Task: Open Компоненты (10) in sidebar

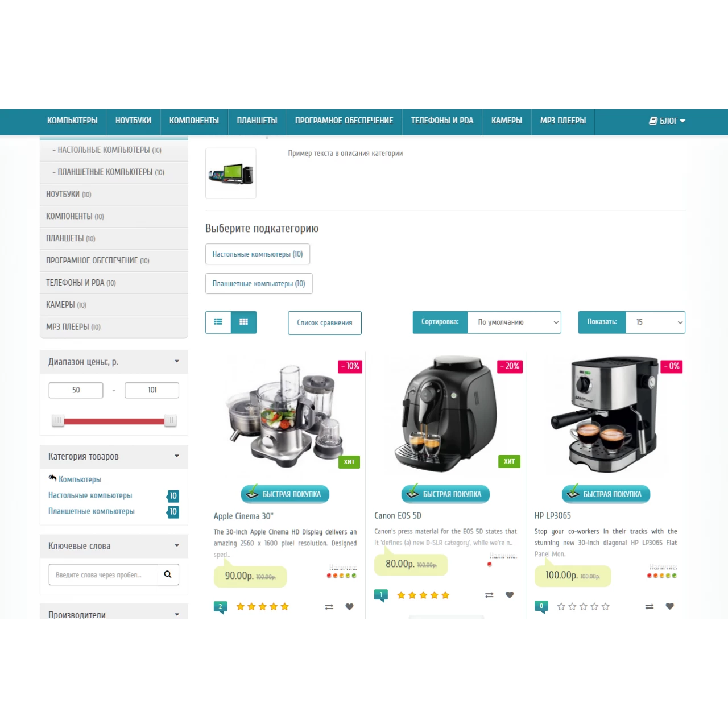Action: click(114, 217)
